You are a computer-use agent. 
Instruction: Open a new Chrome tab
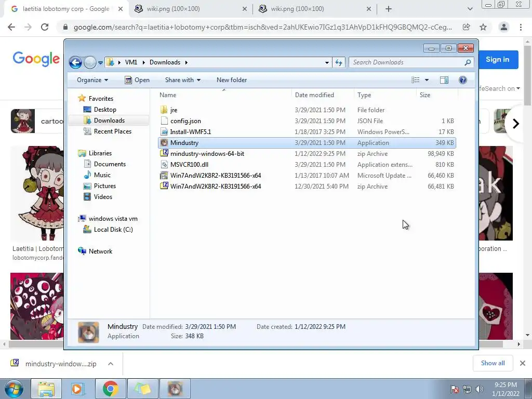click(389, 9)
